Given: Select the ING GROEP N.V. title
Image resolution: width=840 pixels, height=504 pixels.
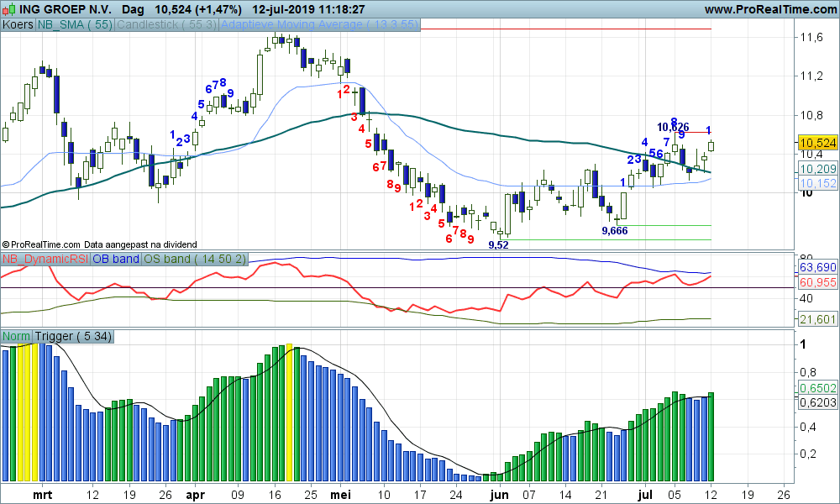Looking at the screenshot, I should pos(66,9).
